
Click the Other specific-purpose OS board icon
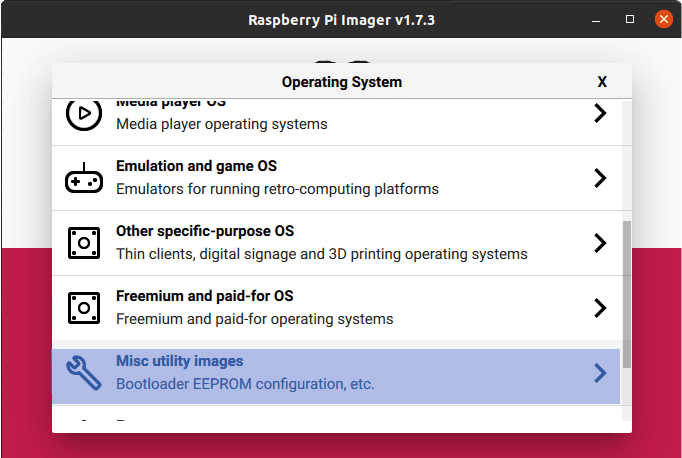[x=84, y=242]
